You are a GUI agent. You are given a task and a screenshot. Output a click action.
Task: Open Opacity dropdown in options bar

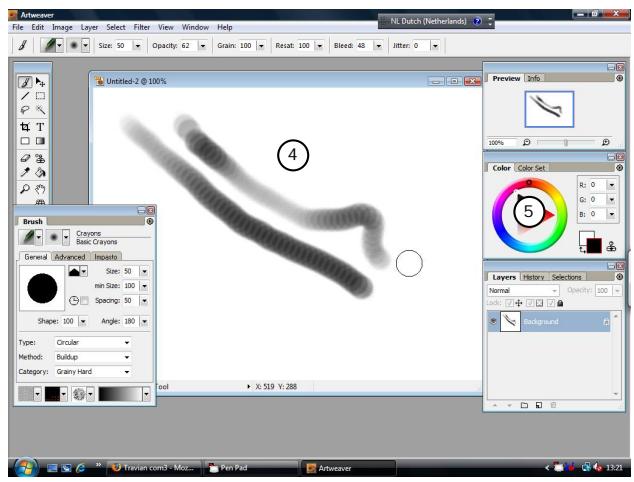coord(203,46)
